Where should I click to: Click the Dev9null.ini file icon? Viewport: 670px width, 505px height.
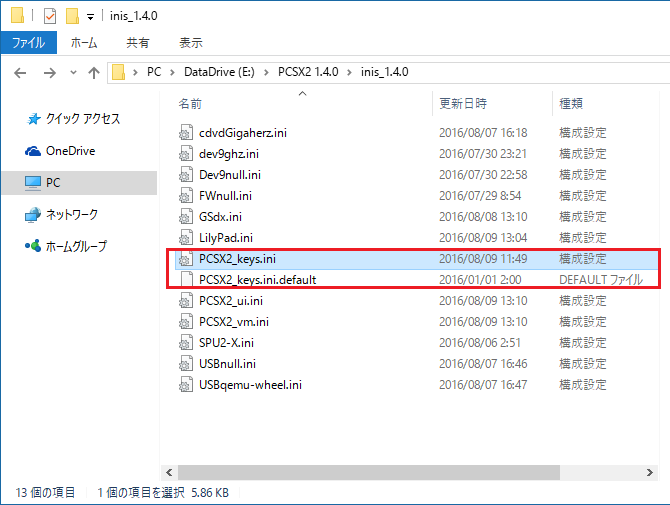(x=185, y=174)
